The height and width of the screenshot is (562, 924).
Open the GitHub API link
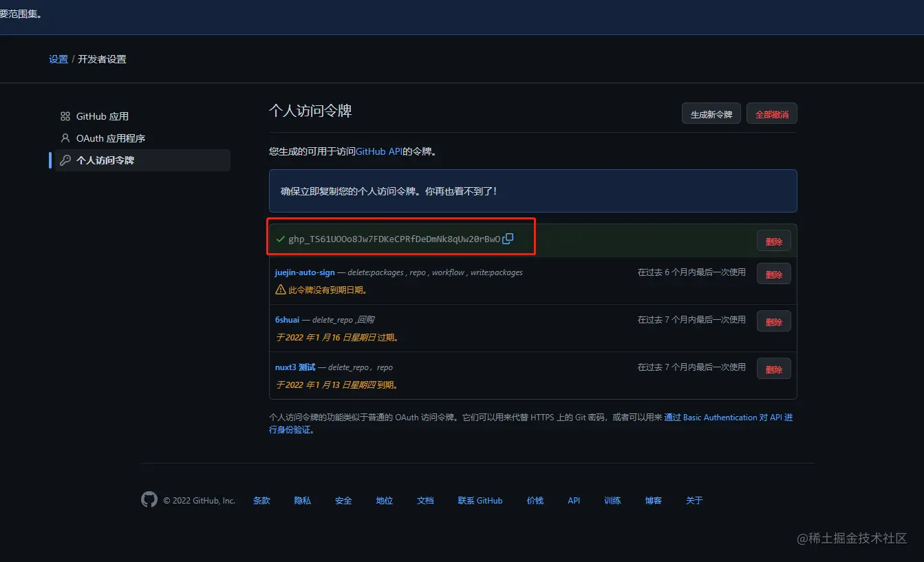(x=379, y=151)
